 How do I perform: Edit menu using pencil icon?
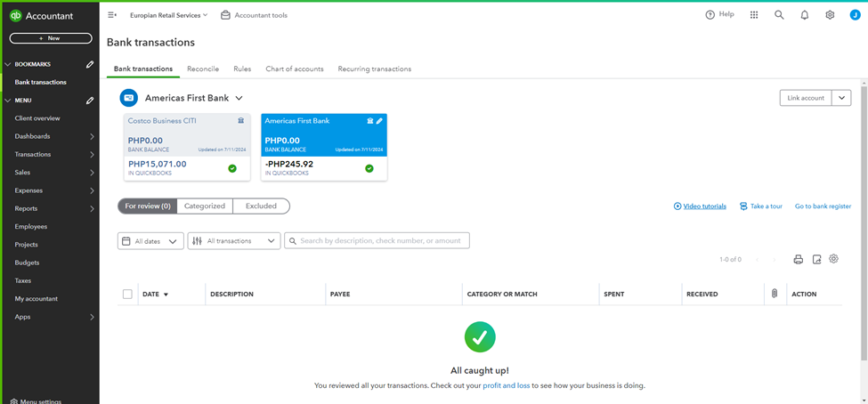click(x=90, y=101)
